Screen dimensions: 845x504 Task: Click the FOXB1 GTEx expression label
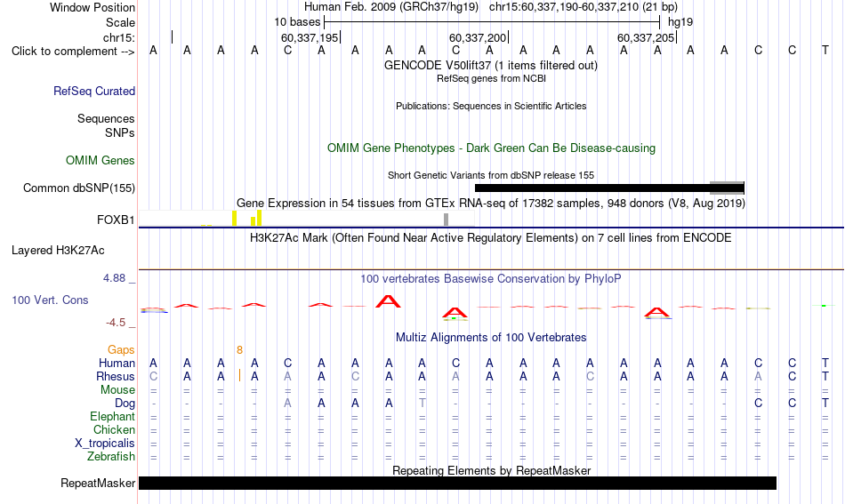pos(116,220)
